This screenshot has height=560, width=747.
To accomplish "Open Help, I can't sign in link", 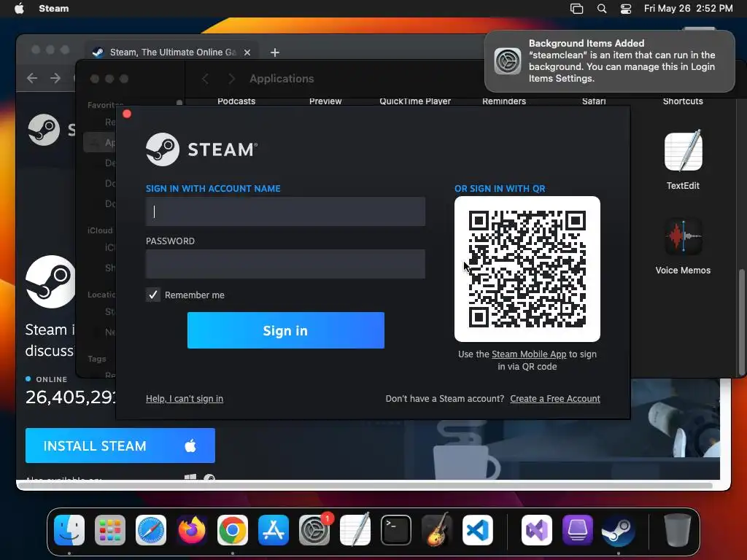I will (x=185, y=399).
